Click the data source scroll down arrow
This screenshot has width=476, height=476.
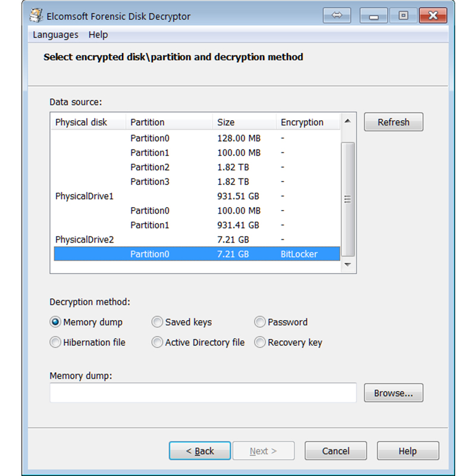347,265
